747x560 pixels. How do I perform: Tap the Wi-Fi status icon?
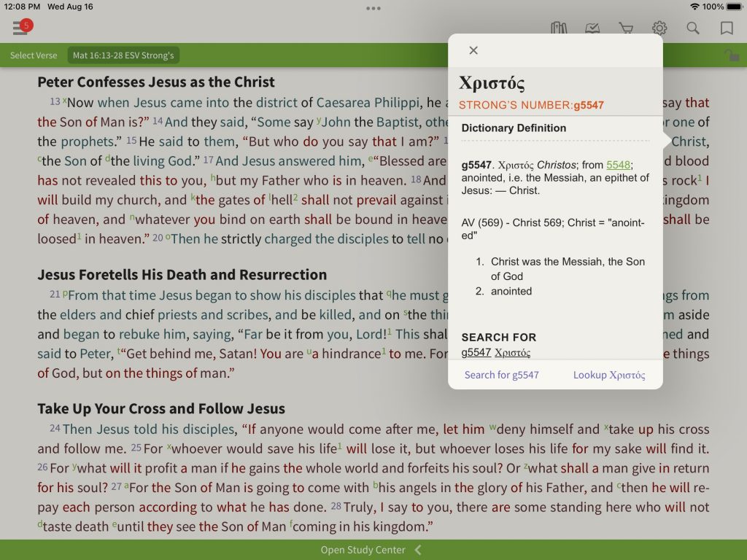694,7
